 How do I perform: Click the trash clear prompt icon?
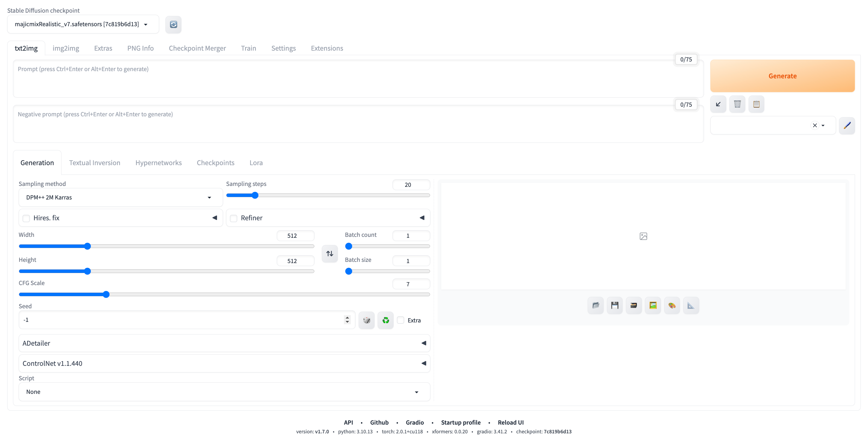pyautogui.click(x=737, y=104)
